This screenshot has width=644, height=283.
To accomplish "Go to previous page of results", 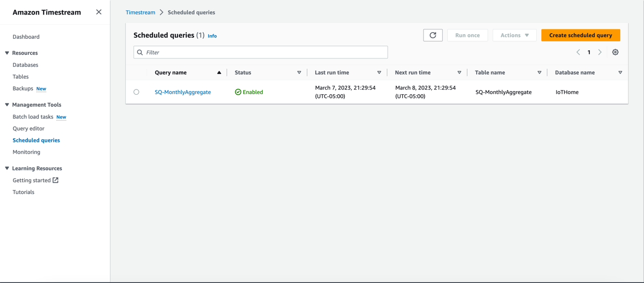I will [578, 52].
